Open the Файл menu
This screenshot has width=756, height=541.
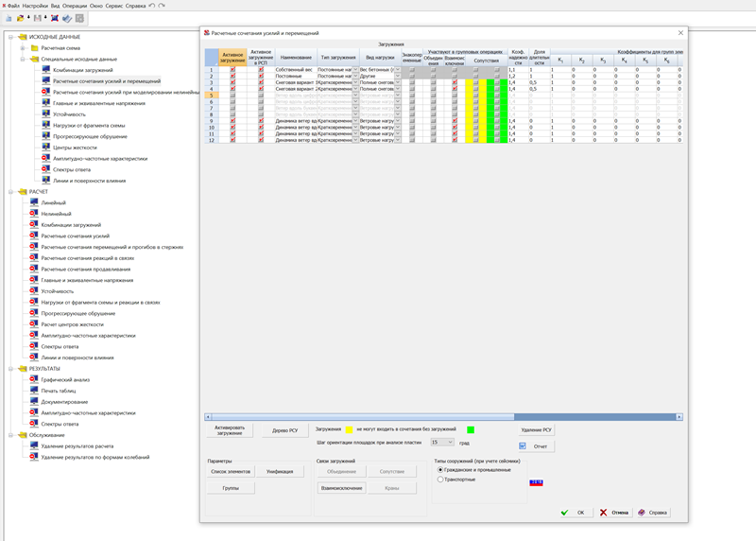coord(13,6)
